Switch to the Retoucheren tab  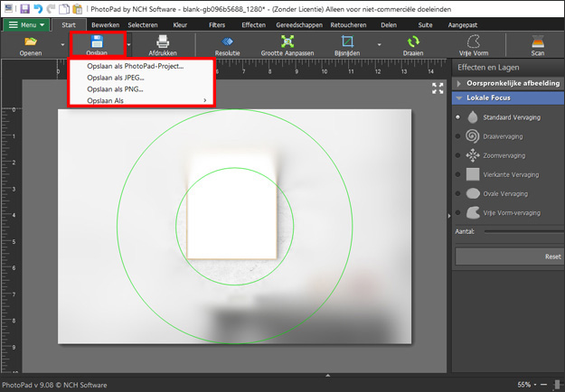pos(348,24)
